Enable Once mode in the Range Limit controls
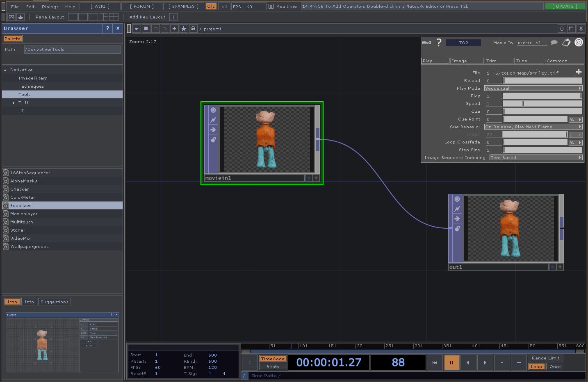The image size is (588, 382). tap(555, 366)
